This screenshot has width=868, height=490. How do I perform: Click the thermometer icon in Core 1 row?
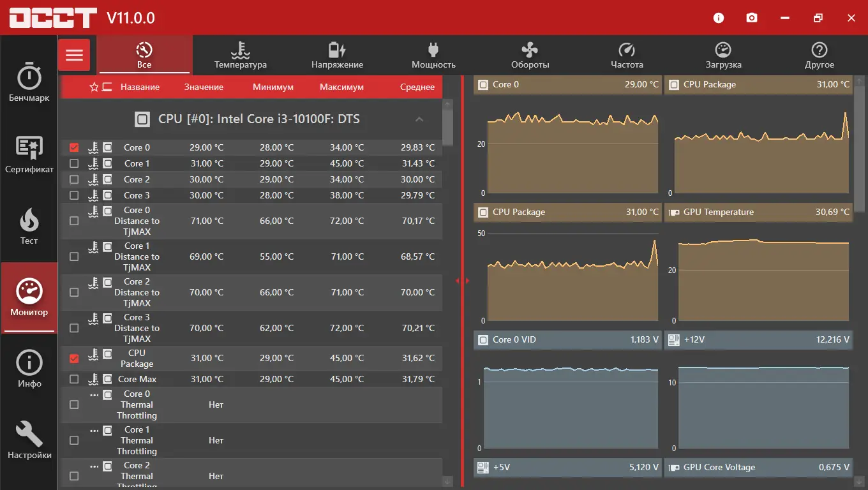(x=93, y=163)
